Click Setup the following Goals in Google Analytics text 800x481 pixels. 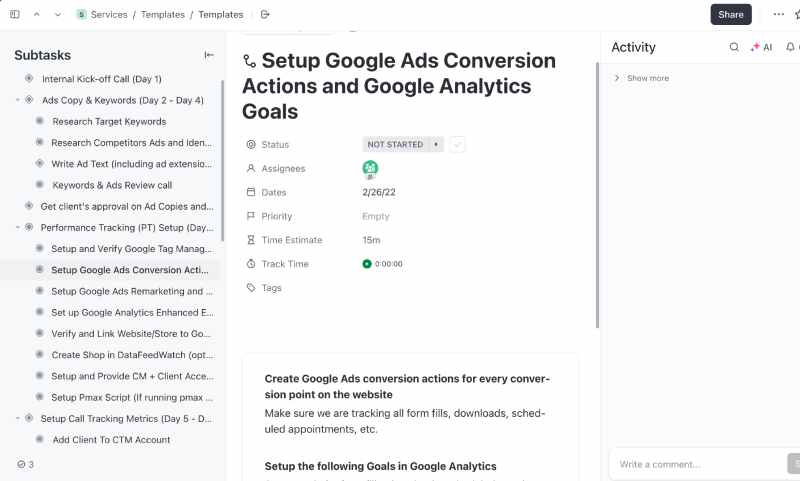click(x=380, y=466)
